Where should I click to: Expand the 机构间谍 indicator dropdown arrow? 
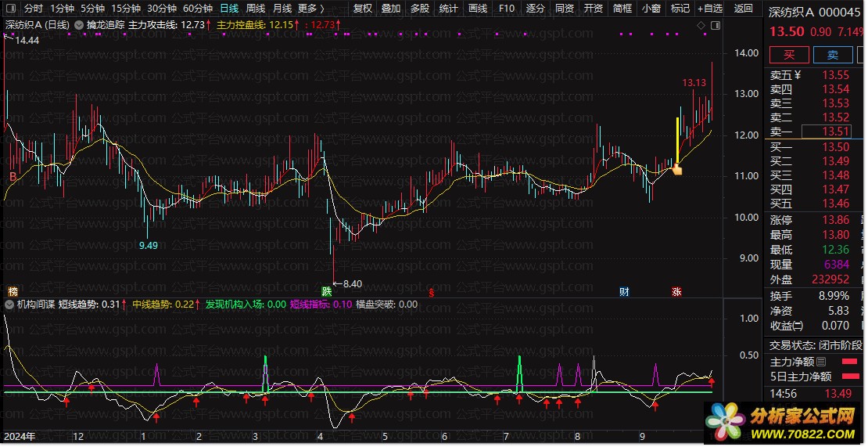tap(9, 305)
